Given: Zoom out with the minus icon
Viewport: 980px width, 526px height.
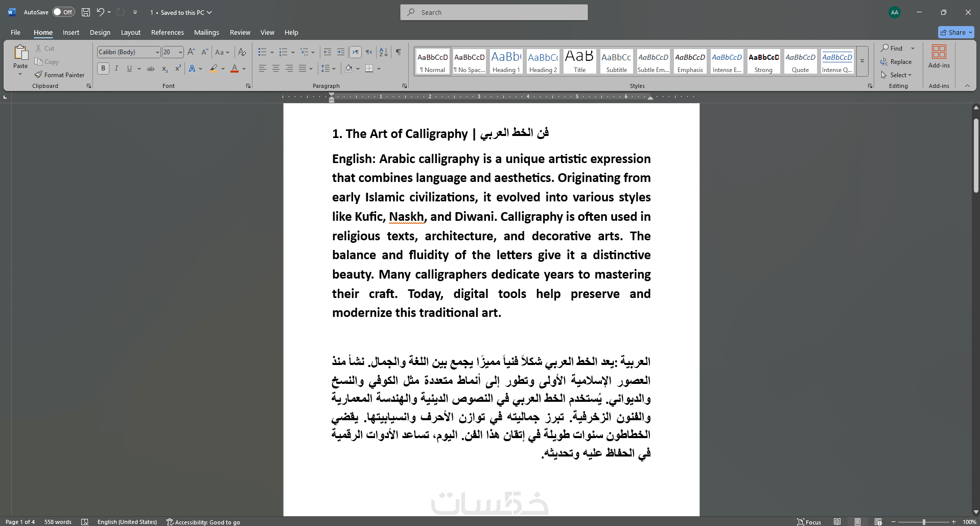Looking at the screenshot, I should pyautogui.click(x=894, y=522).
